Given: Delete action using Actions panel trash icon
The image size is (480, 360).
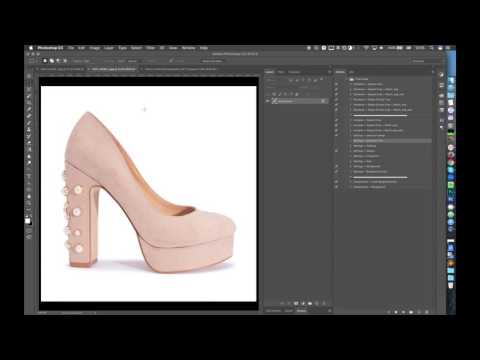Looking at the screenshot, I should pos(427,312).
